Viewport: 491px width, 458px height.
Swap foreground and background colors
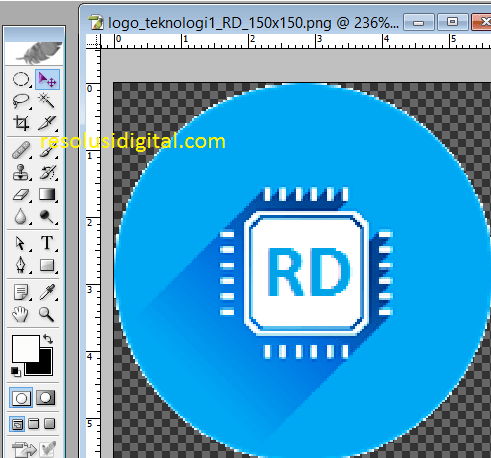tap(48, 339)
